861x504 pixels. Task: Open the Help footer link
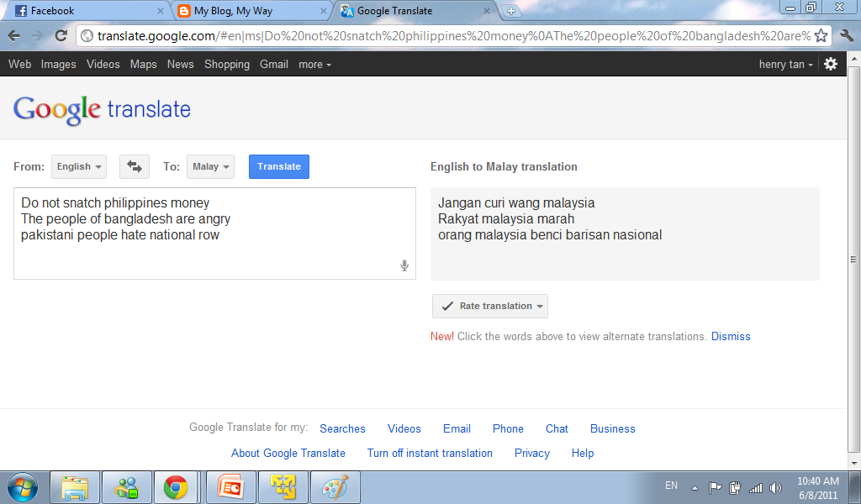pos(583,454)
